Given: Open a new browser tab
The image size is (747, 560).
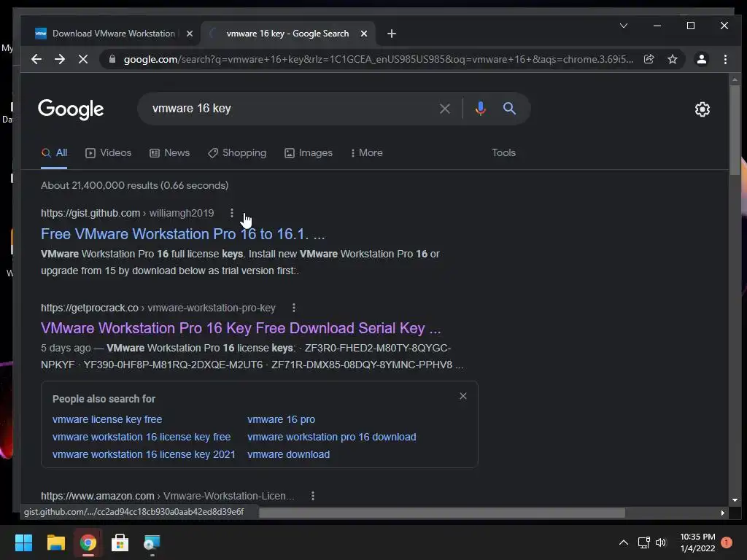Looking at the screenshot, I should [391, 34].
